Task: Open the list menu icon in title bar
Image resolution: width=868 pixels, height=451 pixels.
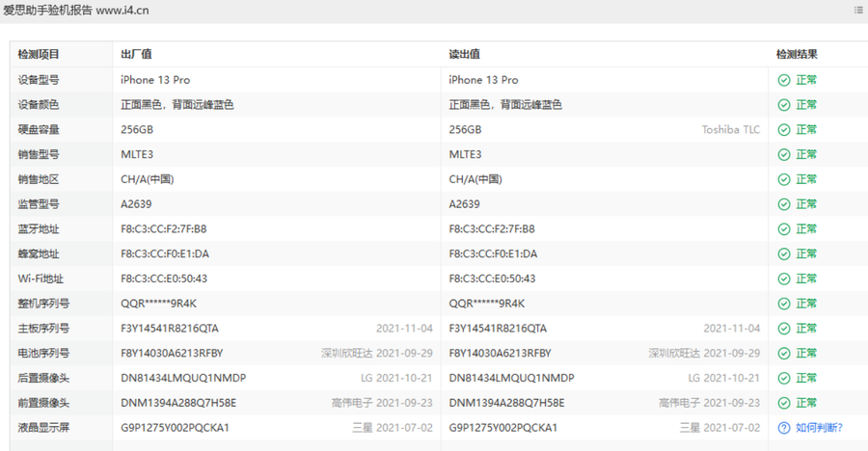Action: [858, 10]
